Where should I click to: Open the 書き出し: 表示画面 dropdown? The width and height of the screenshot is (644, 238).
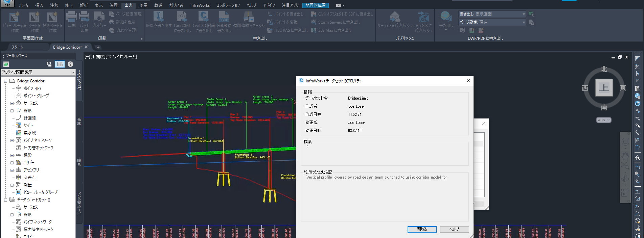click(492, 14)
